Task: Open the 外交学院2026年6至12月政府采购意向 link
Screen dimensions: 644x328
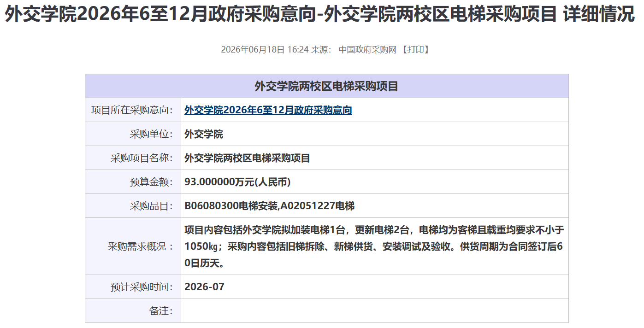Action: (268, 110)
